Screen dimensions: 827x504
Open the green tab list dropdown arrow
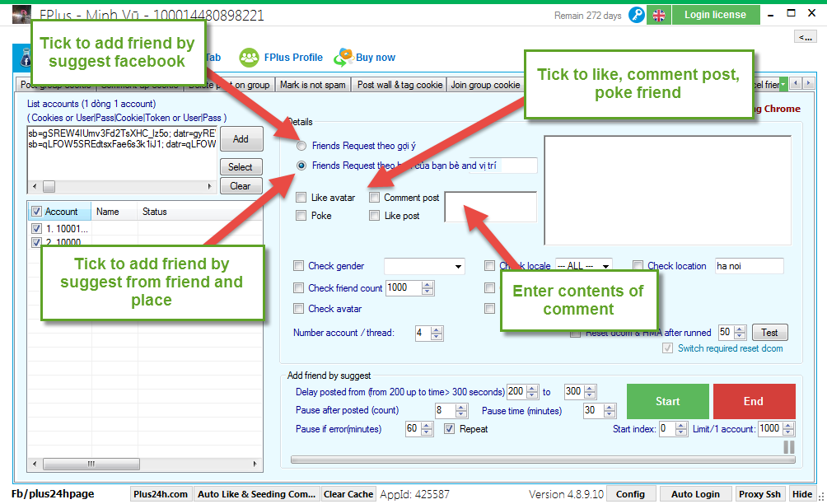(x=783, y=84)
